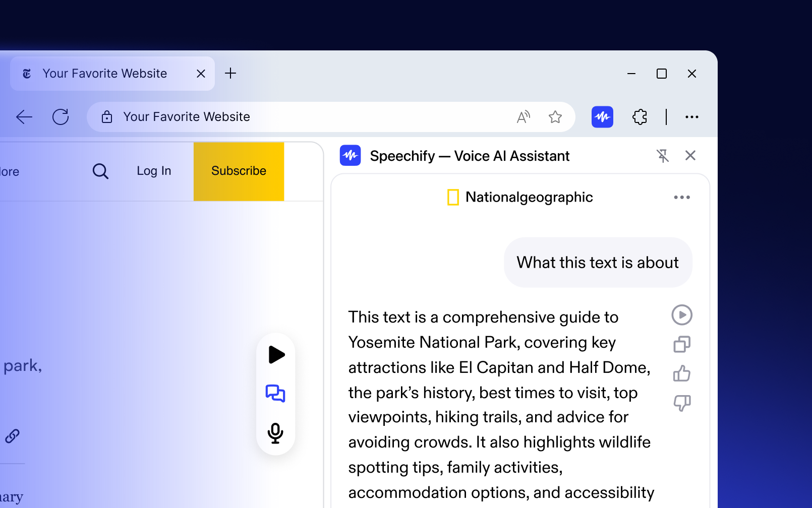The width and height of the screenshot is (812, 508).
Task: Select the Your Favorite Website tab
Action: (x=112, y=74)
